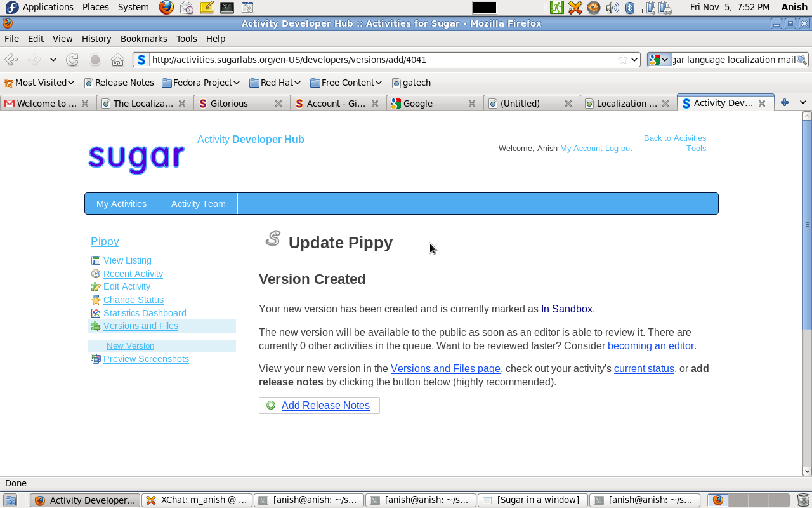Screen dimensions: 812x508
Task: Open Statistics Dashboard in the sidebar
Action: 145,313
